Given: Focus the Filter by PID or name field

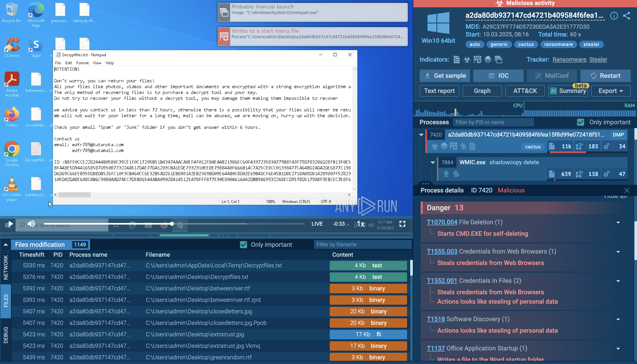Looking at the screenshot, I should 493,122.
